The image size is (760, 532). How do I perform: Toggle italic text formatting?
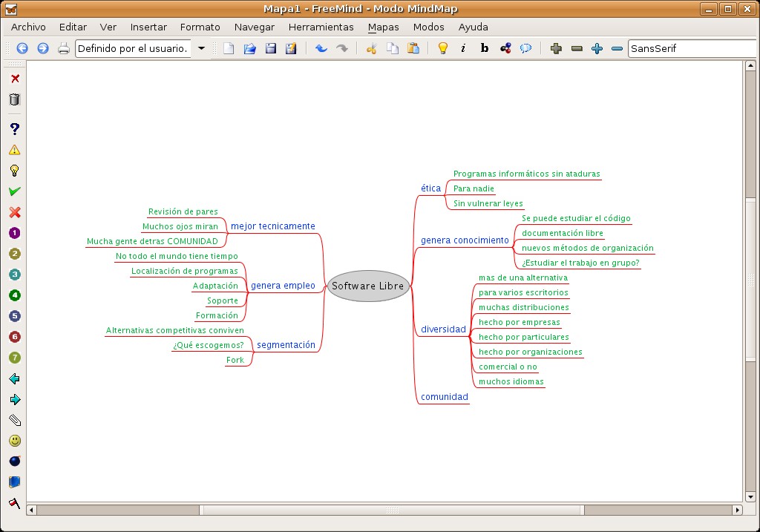pyautogui.click(x=463, y=48)
